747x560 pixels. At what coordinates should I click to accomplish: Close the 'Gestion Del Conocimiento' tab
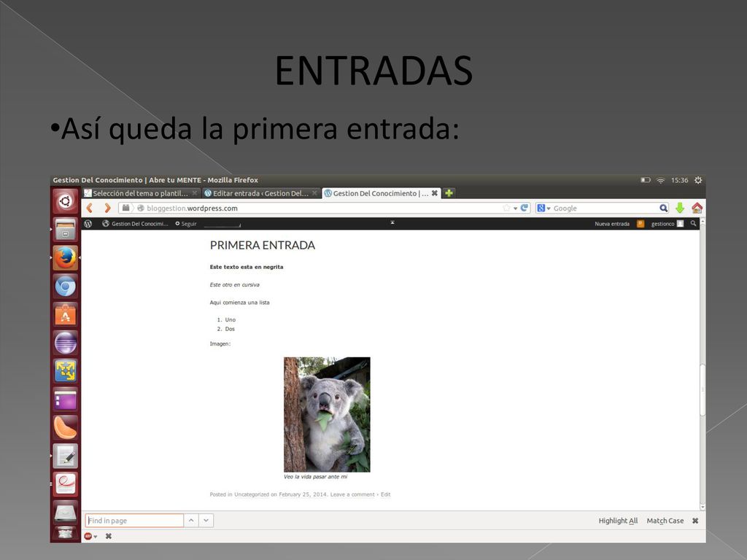pyautogui.click(x=435, y=193)
